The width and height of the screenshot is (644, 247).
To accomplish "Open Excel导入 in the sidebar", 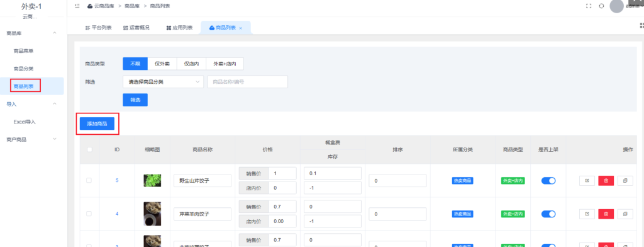I will pos(25,122).
